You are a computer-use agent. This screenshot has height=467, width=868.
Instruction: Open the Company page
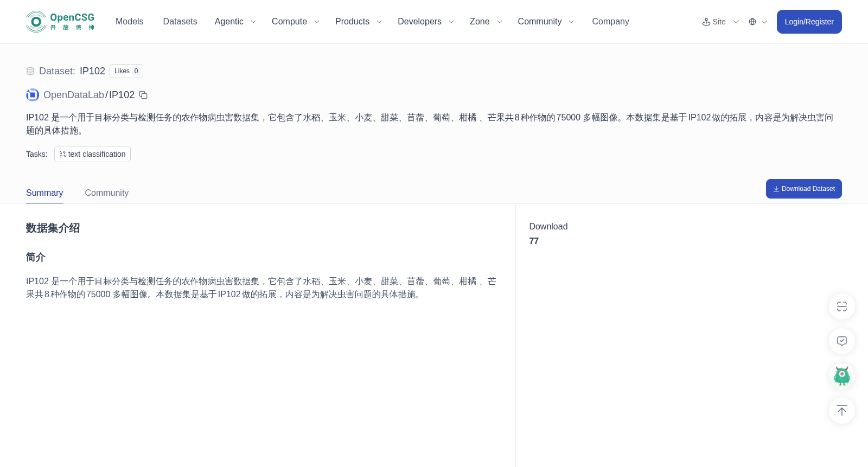pyautogui.click(x=610, y=22)
